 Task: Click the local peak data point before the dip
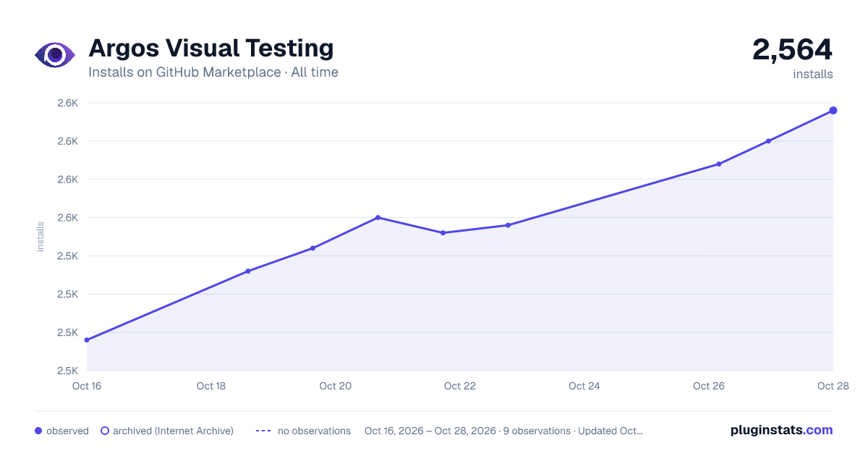point(378,217)
